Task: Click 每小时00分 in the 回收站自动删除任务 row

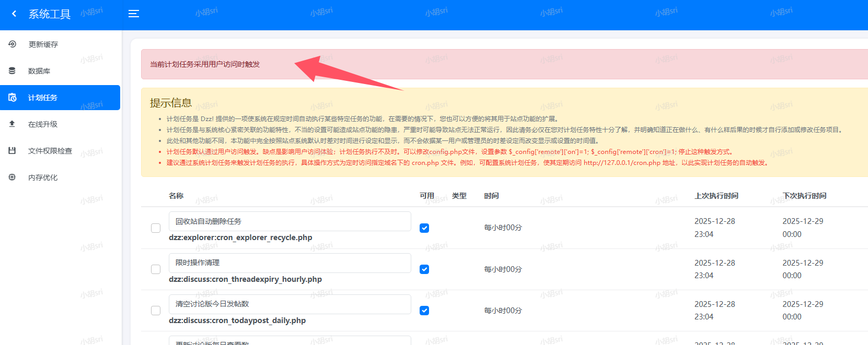Action: click(x=503, y=228)
